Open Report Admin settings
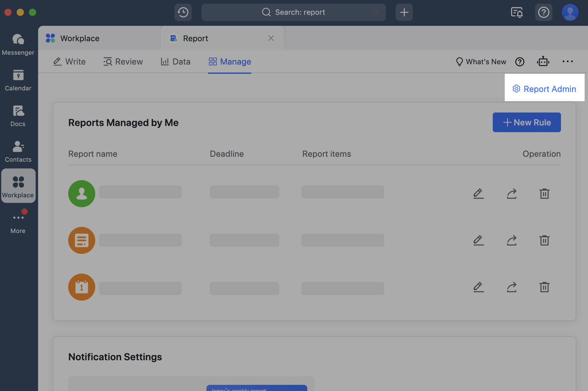This screenshot has height=391, width=588. (544, 89)
